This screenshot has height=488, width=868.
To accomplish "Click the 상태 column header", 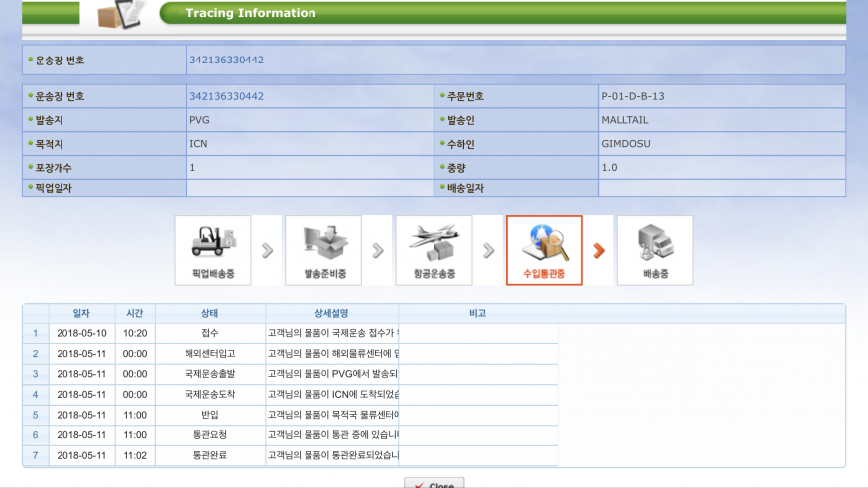I will 208,313.
